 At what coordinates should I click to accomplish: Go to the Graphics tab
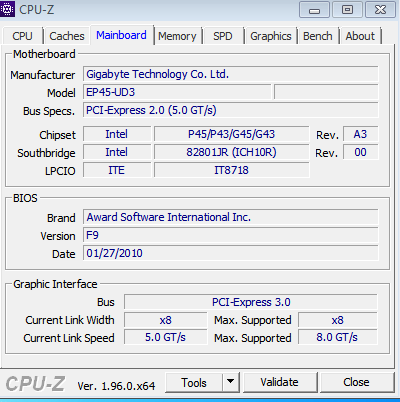[271, 36]
